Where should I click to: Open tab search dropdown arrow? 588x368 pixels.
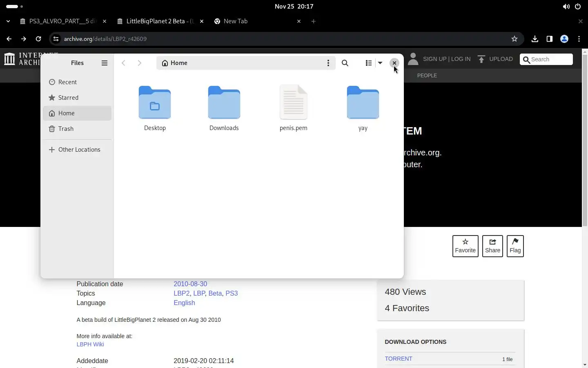[x=8, y=21]
